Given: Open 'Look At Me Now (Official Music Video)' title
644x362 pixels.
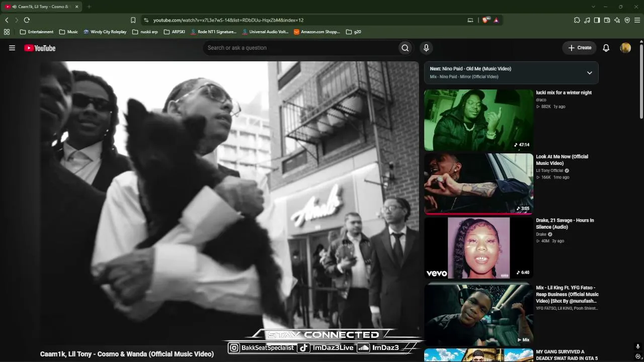Looking at the screenshot, I should (x=562, y=160).
